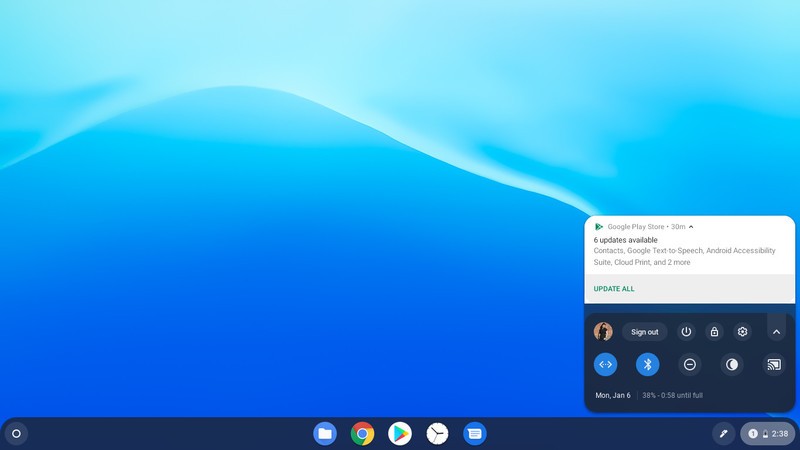Lock the screen with padlock icon
This screenshot has width=800, height=450.
[x=714, y=332]
